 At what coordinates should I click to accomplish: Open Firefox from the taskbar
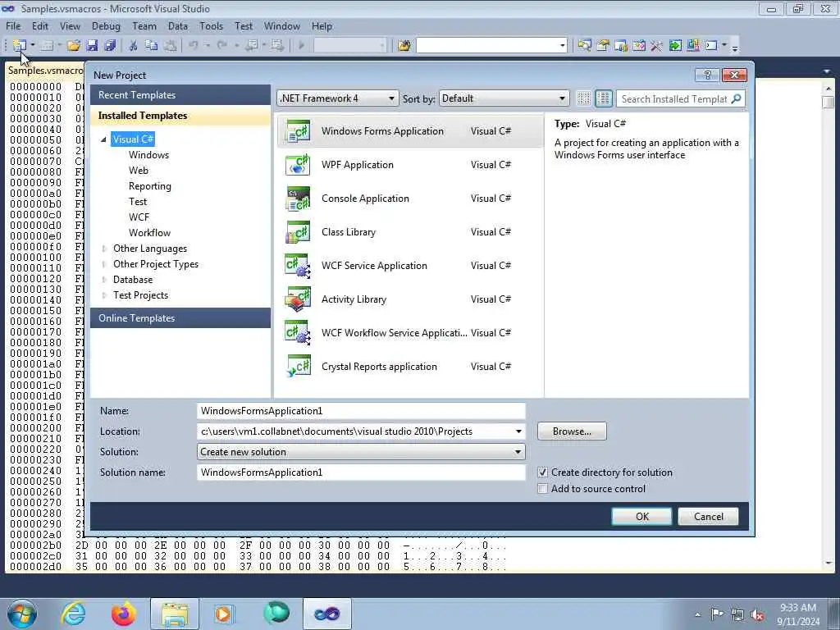click(123, 614)
